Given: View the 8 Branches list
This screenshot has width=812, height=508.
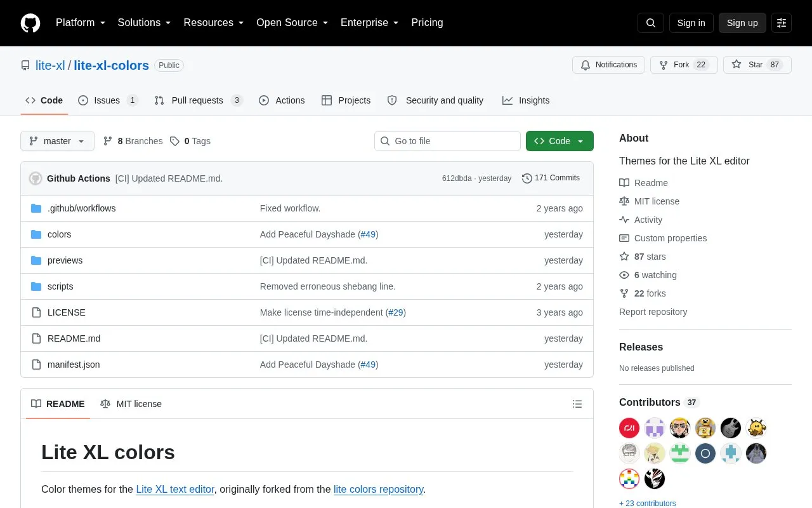Looking at the screenshot, I should [133, 141].
